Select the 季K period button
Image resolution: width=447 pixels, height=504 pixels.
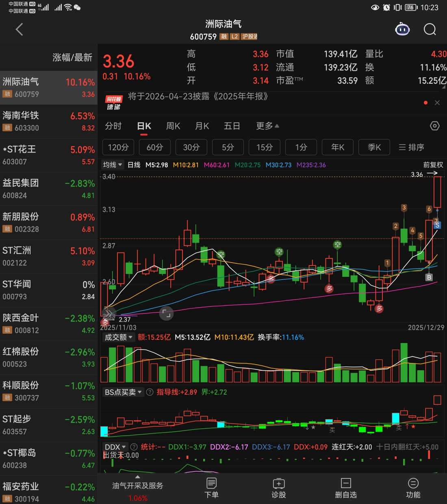point(374,147)
